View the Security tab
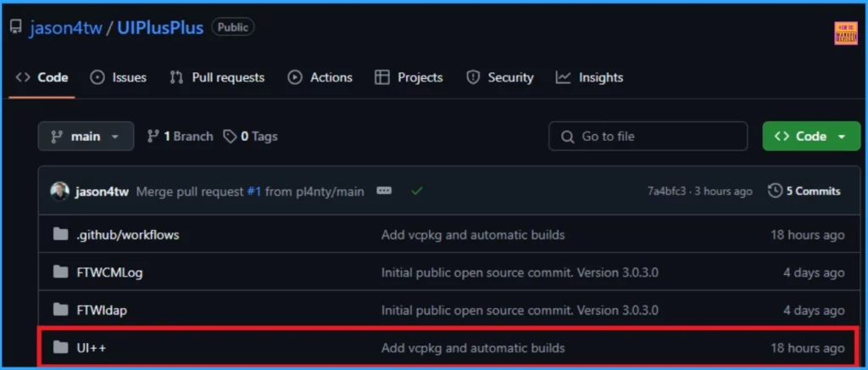The image size is (868, 370). point(500,77)
